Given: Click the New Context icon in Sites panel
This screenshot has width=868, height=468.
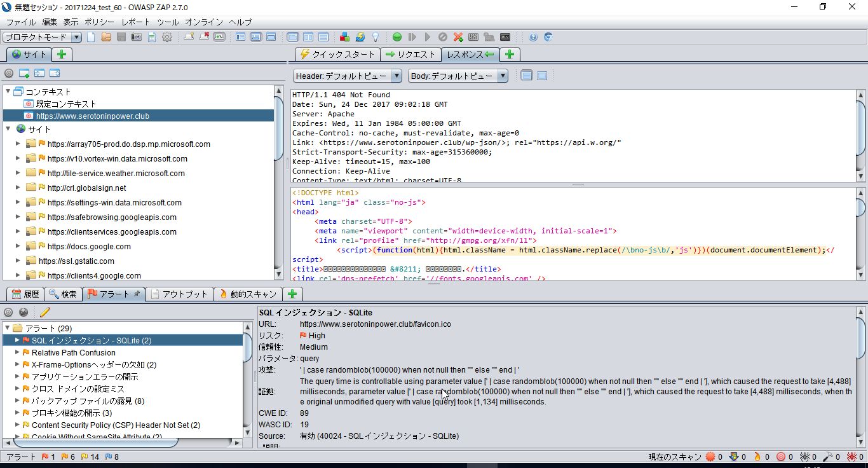Looking at the screenshot, I should (24, 73).
